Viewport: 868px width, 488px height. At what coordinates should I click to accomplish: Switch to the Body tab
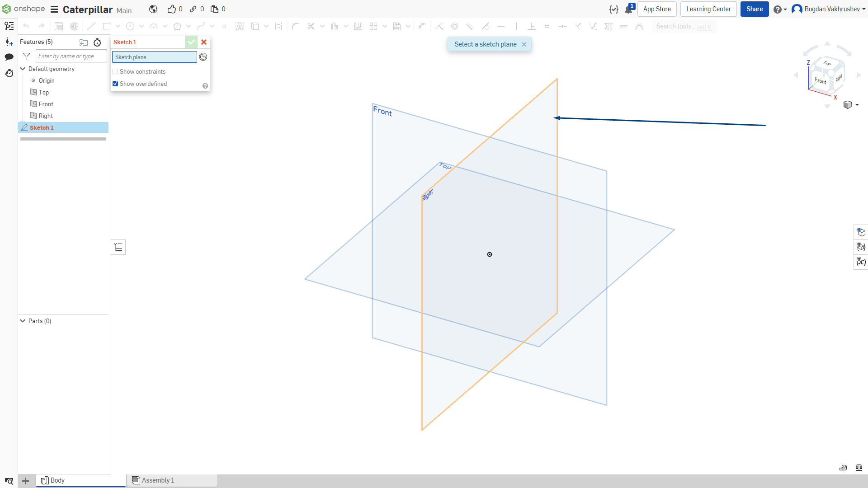pos(81,480)
